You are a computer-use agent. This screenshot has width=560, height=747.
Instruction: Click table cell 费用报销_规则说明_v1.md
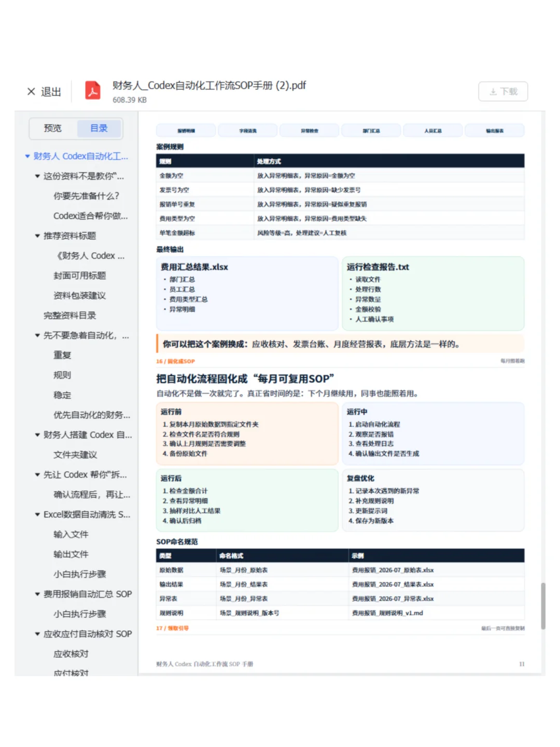tap(388, 613)
